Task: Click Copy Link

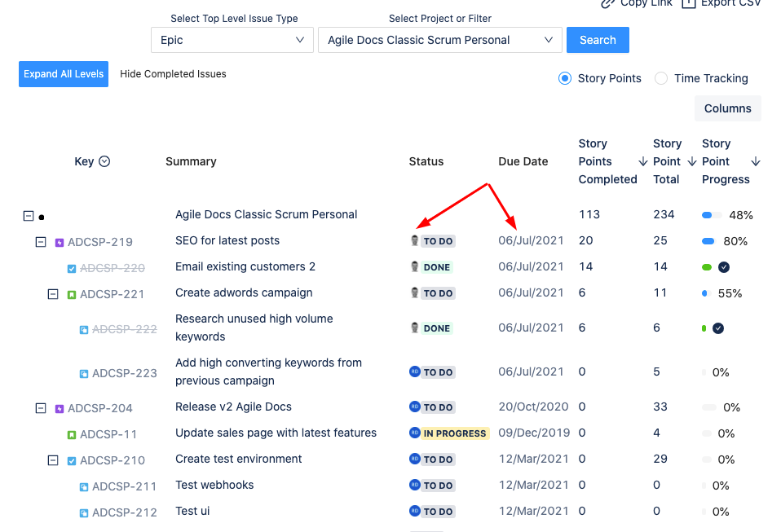Action: (x=637, y=3)
